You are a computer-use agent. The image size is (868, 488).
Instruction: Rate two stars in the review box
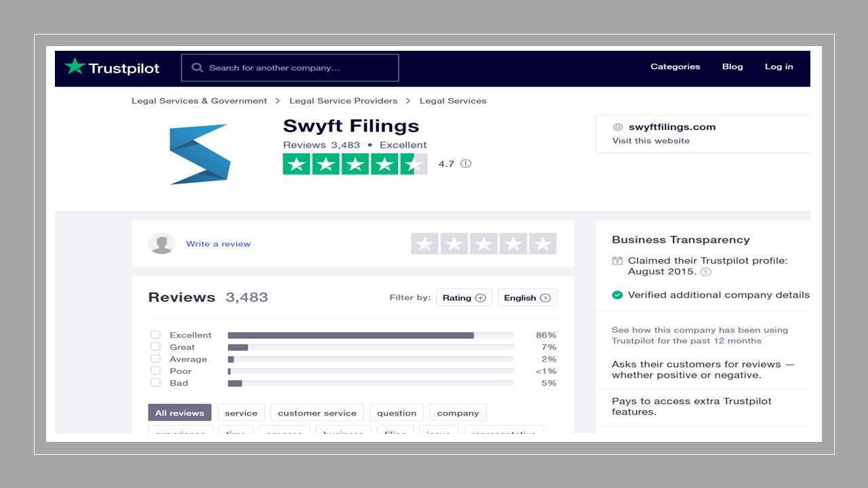coord(454,244)
